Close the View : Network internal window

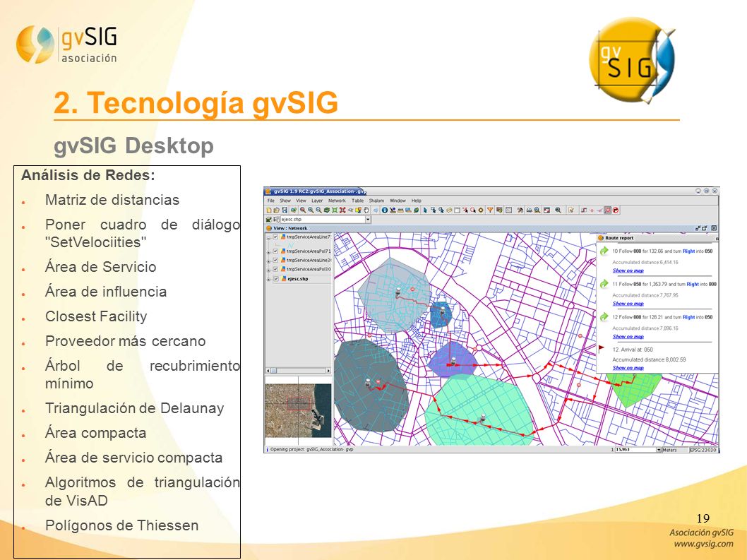[714, 228]
